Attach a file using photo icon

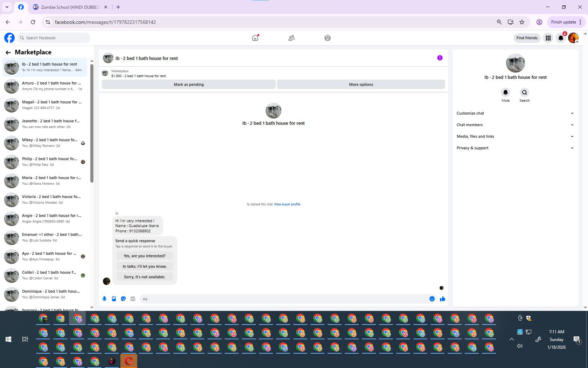point(114,299)
